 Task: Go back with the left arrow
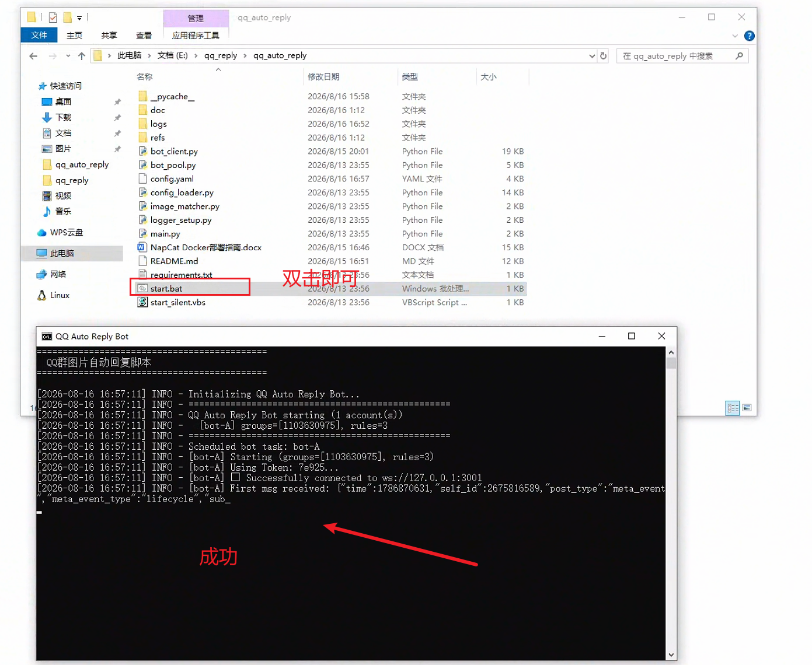coord(33,56)
